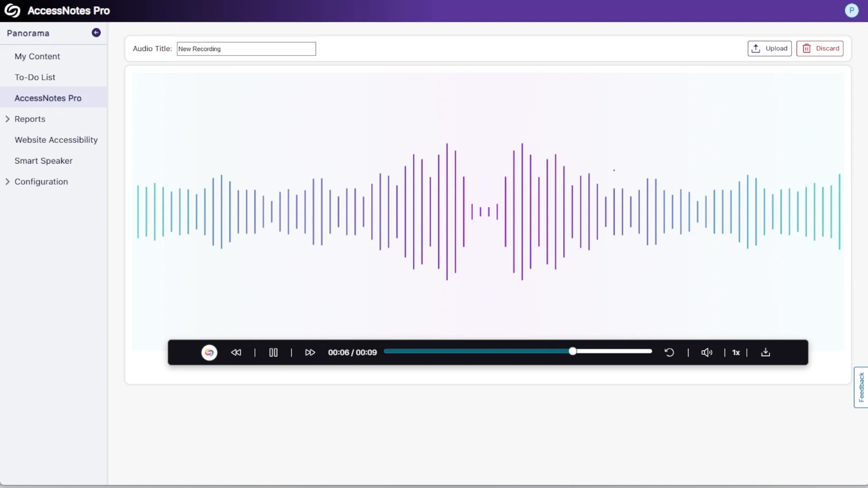
Task: Mute the audio with the speaker icon
Action: pos(707,352)
